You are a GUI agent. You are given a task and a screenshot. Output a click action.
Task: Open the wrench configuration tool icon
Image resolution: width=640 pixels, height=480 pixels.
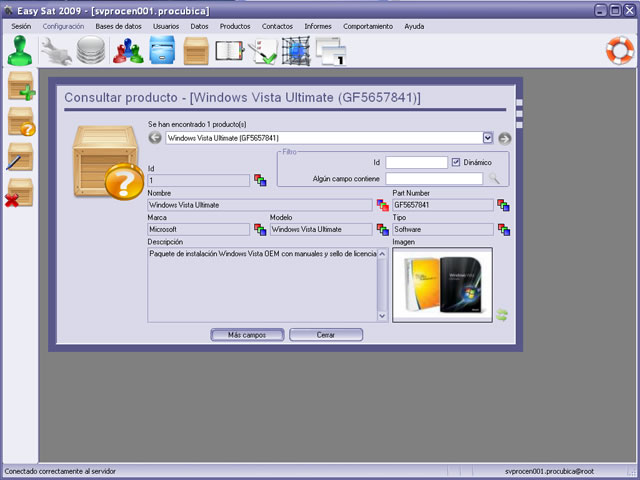tap(56, 51)
